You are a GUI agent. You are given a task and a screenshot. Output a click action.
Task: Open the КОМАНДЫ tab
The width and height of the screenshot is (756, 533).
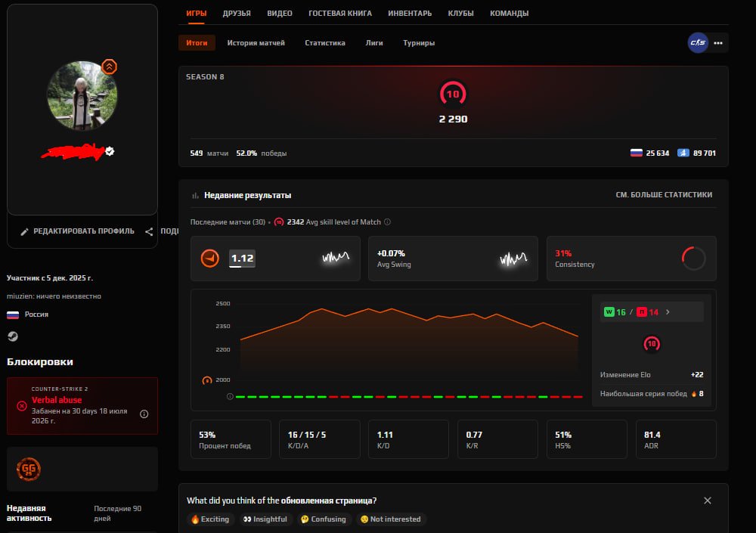509,13
